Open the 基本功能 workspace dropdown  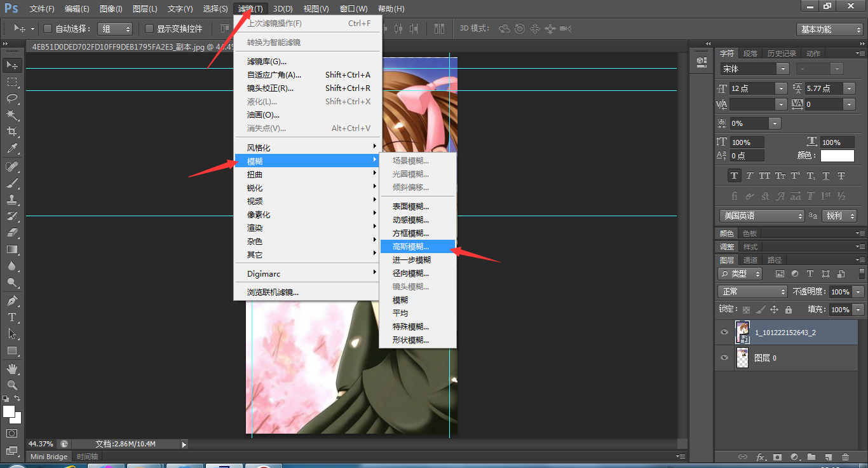point(830,29)
